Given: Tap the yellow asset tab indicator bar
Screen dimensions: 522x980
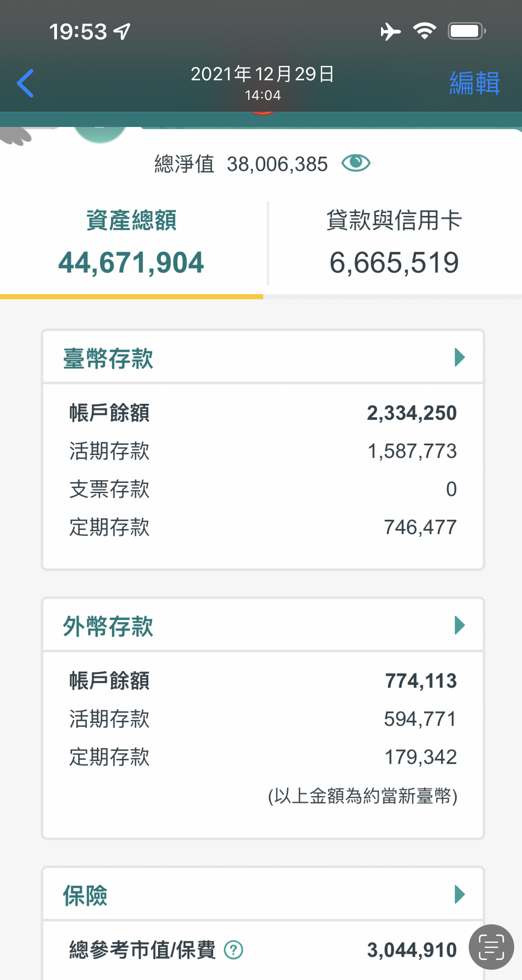Looking at the screenshot, I should click(x=131, y=296).
